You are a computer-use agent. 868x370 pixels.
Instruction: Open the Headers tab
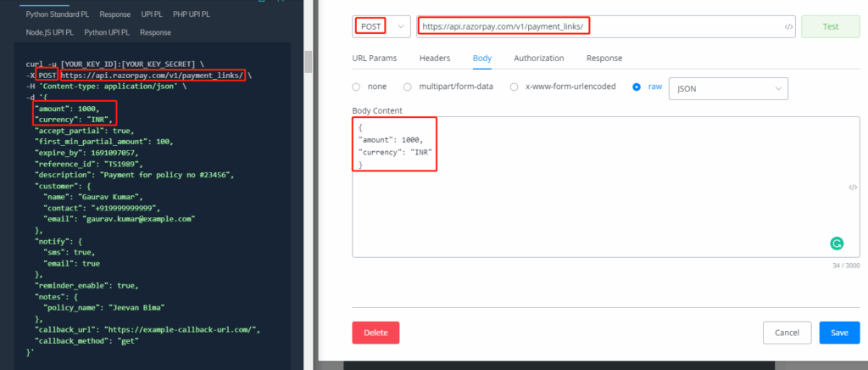434,58
